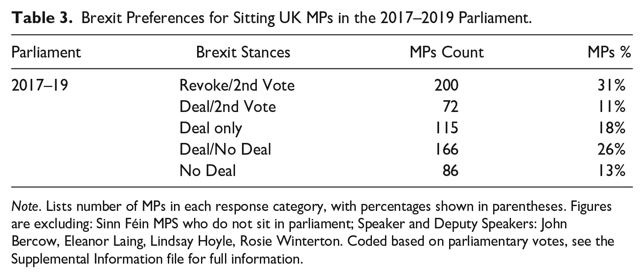Select the "Revoke/2nd Vote" stance cell
The width and height of the screenshot is (644, 278).
point(237,85)
